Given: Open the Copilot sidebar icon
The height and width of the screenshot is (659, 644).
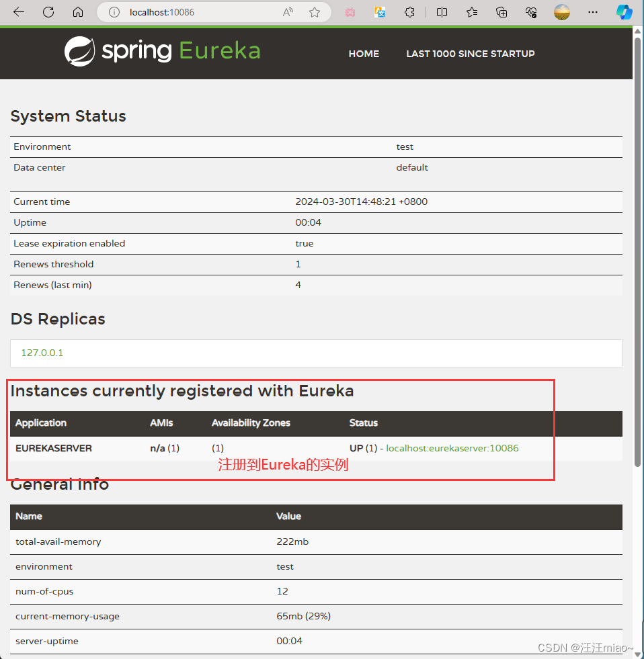Looking at the screenshot, I should tap(625, 12).
